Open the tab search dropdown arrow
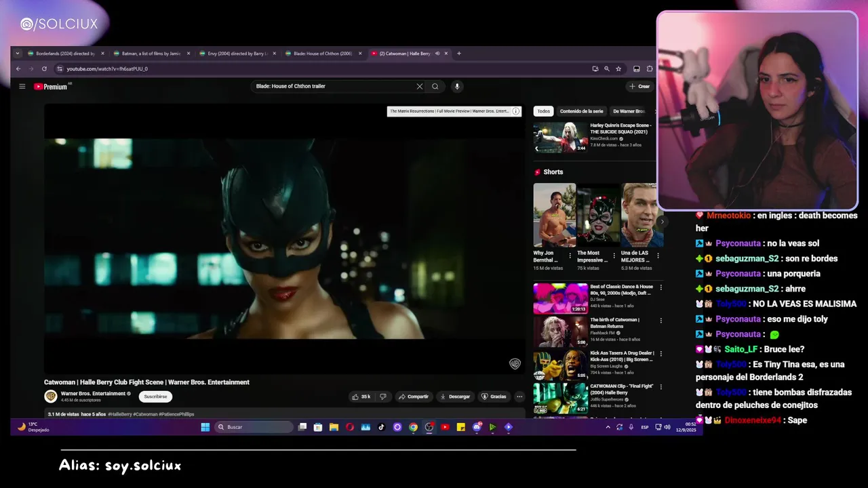The width and height of the screenshot is (868, 488). pos(18,54)
